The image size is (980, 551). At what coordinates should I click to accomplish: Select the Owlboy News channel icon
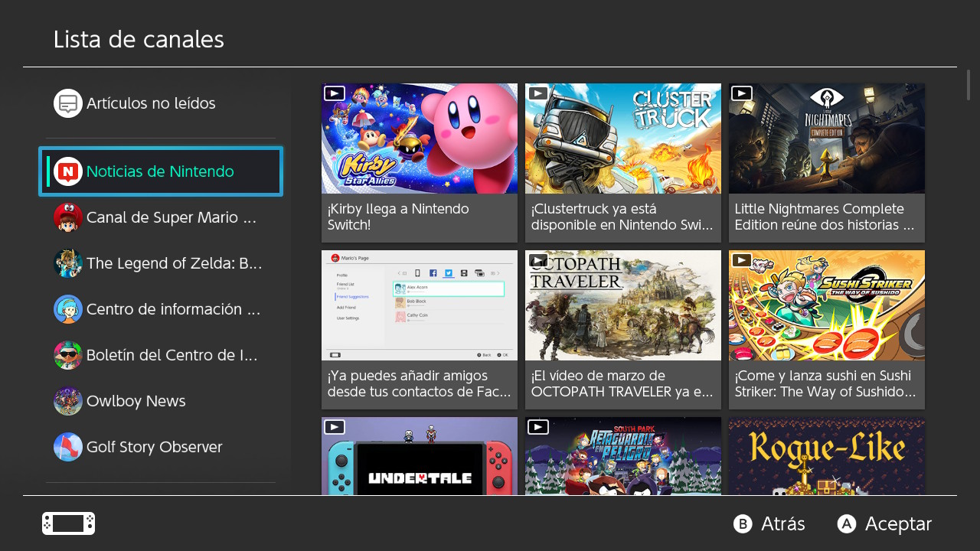click(68, 401)
